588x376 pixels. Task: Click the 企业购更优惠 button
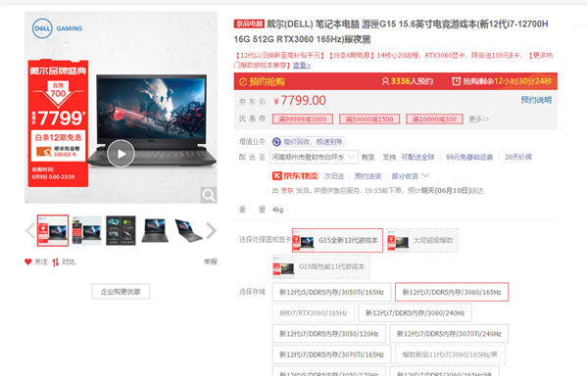pos(121,292)
